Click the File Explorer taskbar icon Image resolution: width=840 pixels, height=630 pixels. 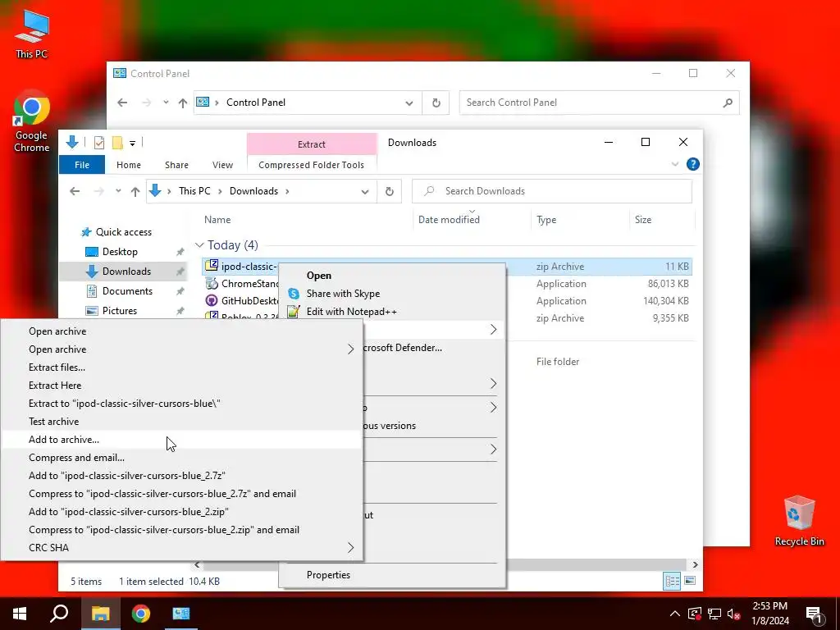click(x=100, y=614)
